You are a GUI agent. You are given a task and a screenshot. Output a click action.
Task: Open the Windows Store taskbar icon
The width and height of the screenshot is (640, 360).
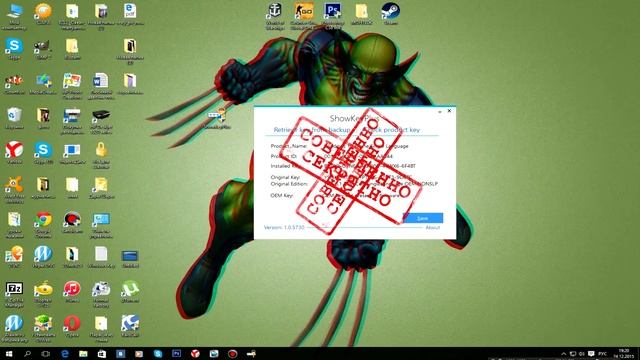point(102,353)
